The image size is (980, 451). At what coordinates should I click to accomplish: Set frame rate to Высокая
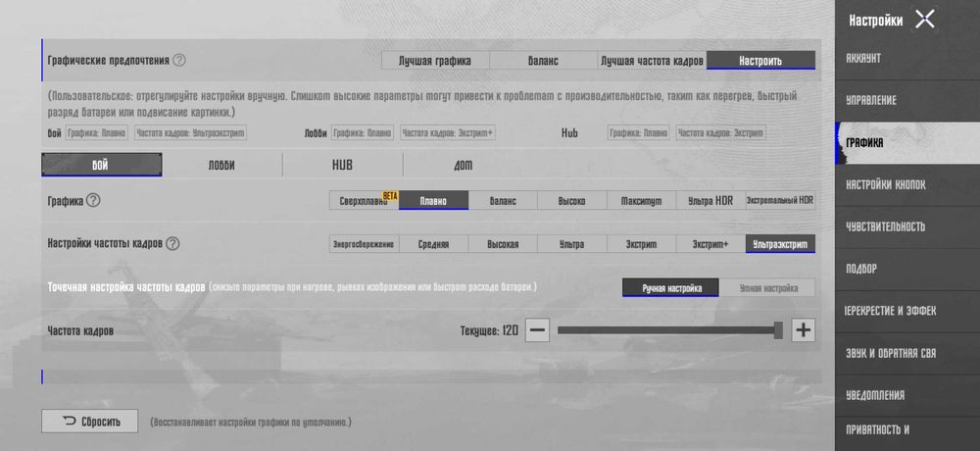click(x=503, y=244)
